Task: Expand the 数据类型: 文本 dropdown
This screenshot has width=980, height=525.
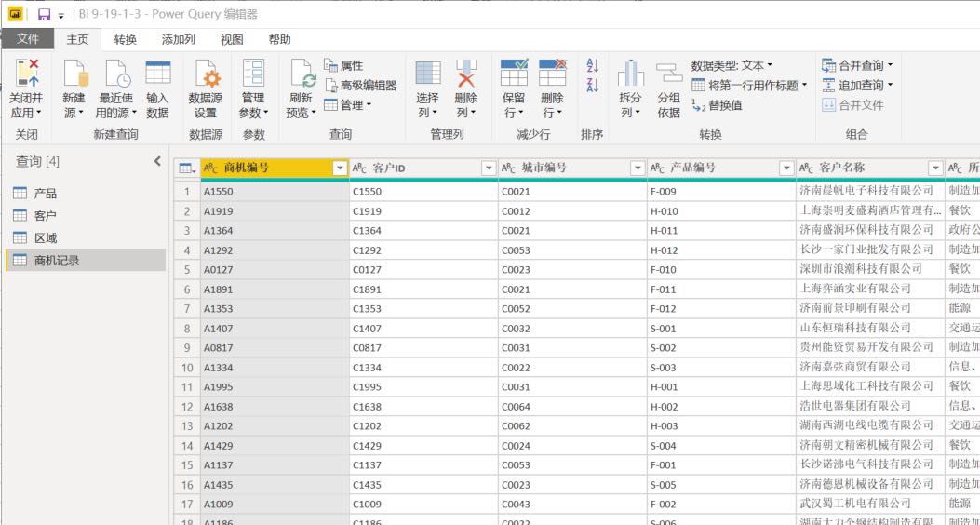Action: point(732,66)
